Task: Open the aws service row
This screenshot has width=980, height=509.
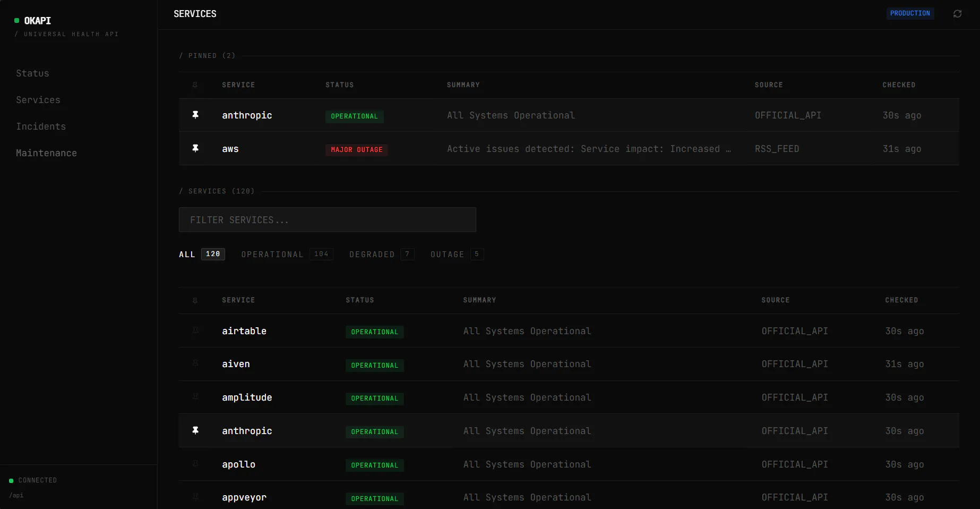Action: click(569, 149)
